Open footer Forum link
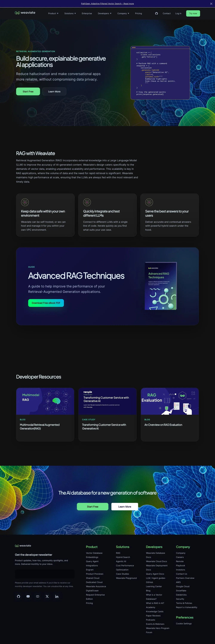 149,632
